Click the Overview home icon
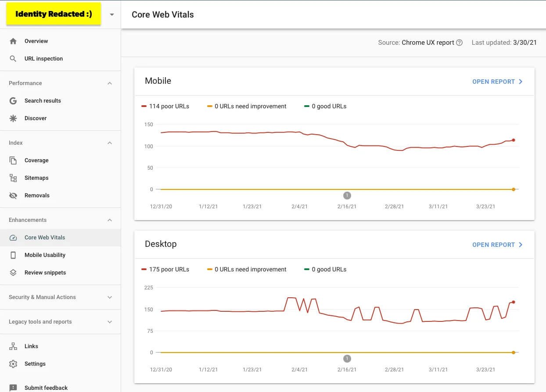This screenshot has height=392, width=546. tap(13, 41)
